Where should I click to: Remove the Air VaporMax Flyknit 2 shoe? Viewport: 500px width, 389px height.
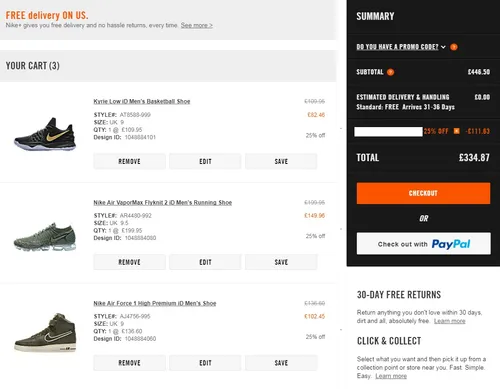click(129, 262)
